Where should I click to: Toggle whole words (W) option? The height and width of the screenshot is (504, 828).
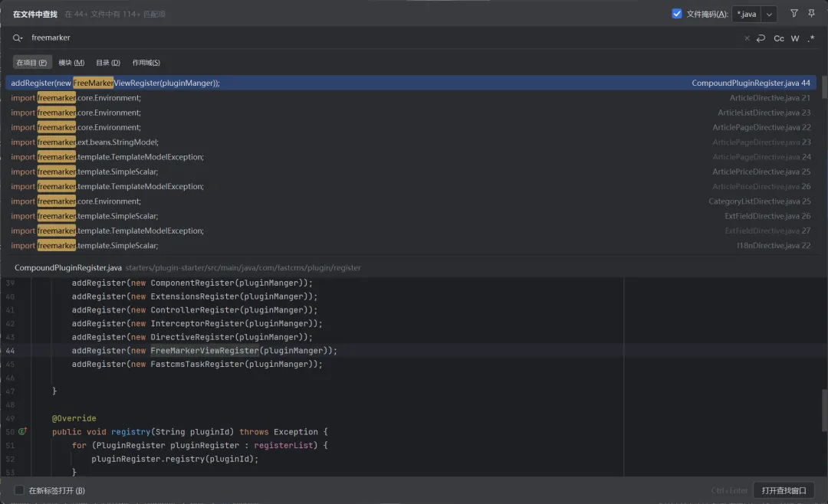pyautogui.click(x=795, y=38)
